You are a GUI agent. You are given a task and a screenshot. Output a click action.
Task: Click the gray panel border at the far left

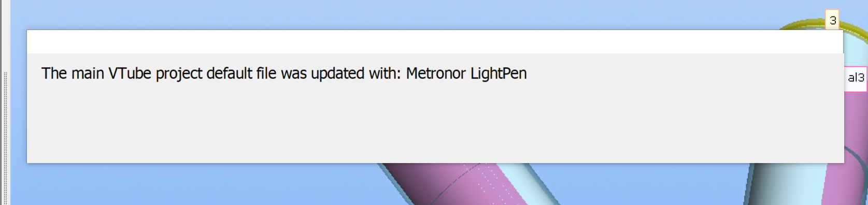pos(2,102)
